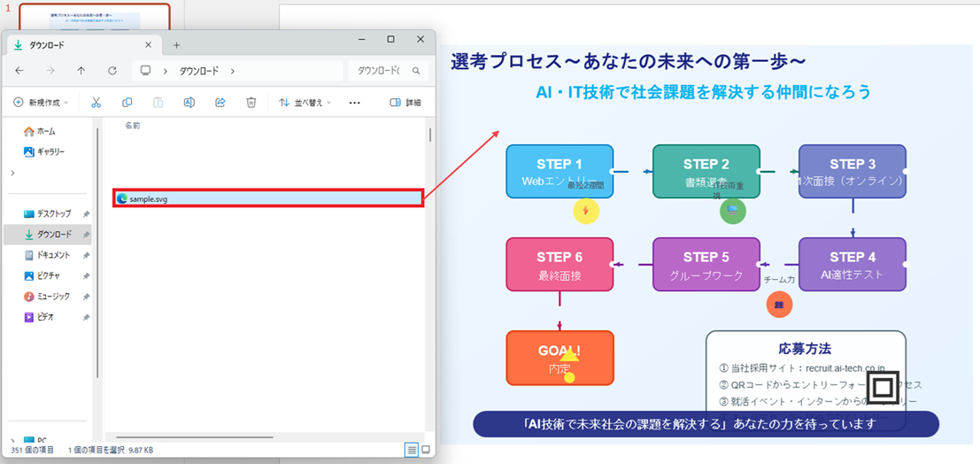Select the sample.svg file

[x=268, y=198]
